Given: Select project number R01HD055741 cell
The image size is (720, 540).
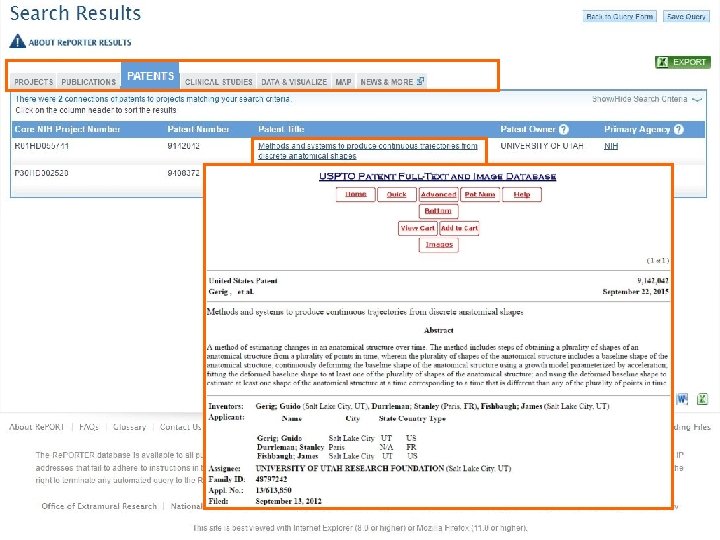Looking at the screenshot, I should [x=42, y=146].
